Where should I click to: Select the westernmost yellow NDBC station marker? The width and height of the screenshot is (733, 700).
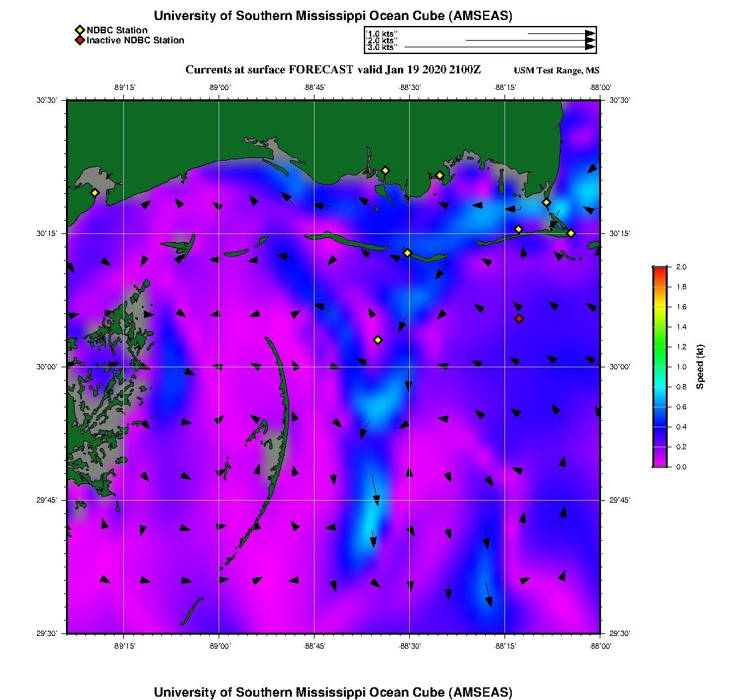click(x=95, y=193)
